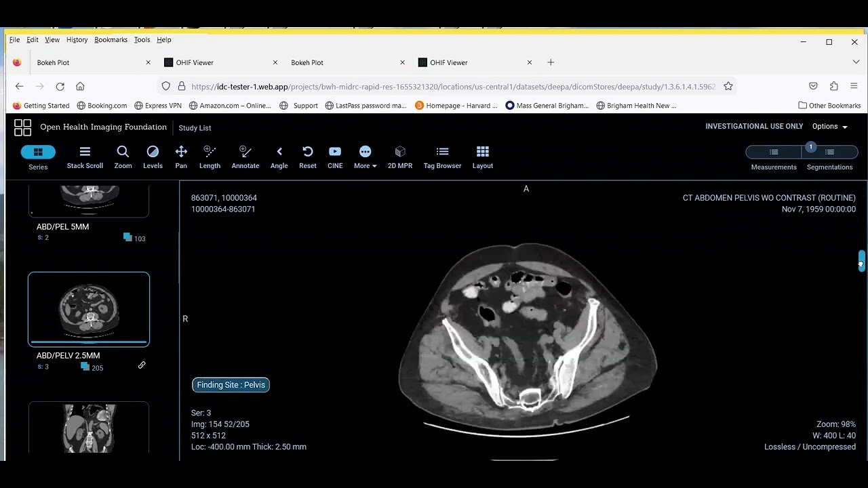Pick the Length measurement tool
868x488 pixels.
point(210,157)
